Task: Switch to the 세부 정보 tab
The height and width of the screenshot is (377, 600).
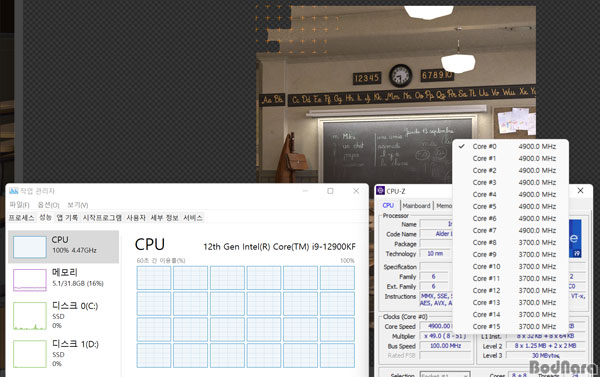Action: click(x=165, y=218)
